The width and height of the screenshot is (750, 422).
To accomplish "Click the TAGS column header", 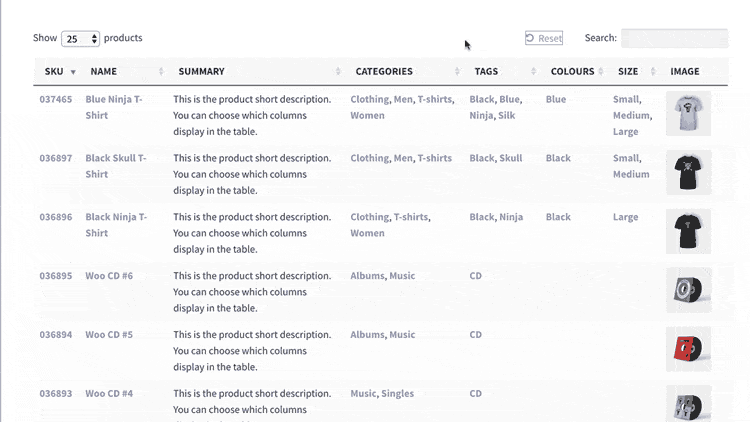I will click(x=502, y=71).
